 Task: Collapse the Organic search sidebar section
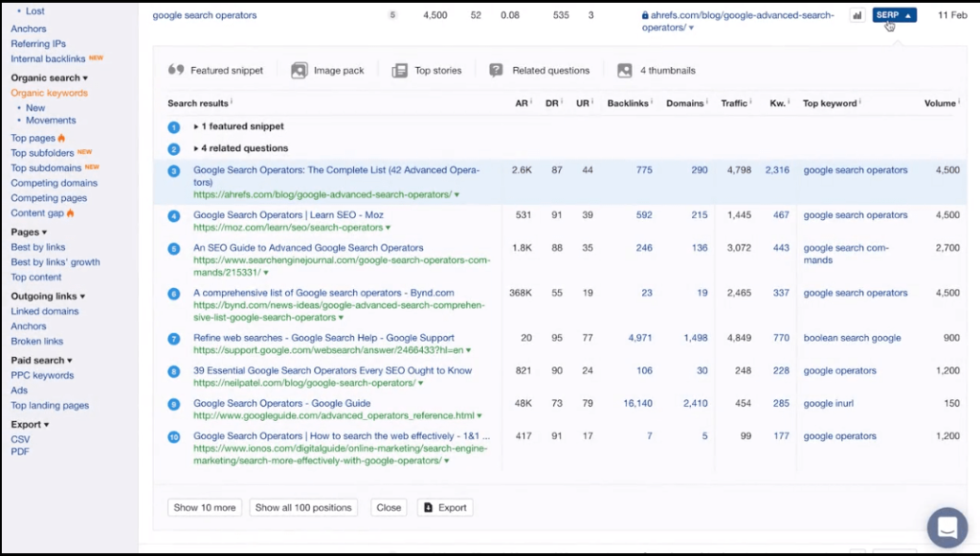click(50, 78)
